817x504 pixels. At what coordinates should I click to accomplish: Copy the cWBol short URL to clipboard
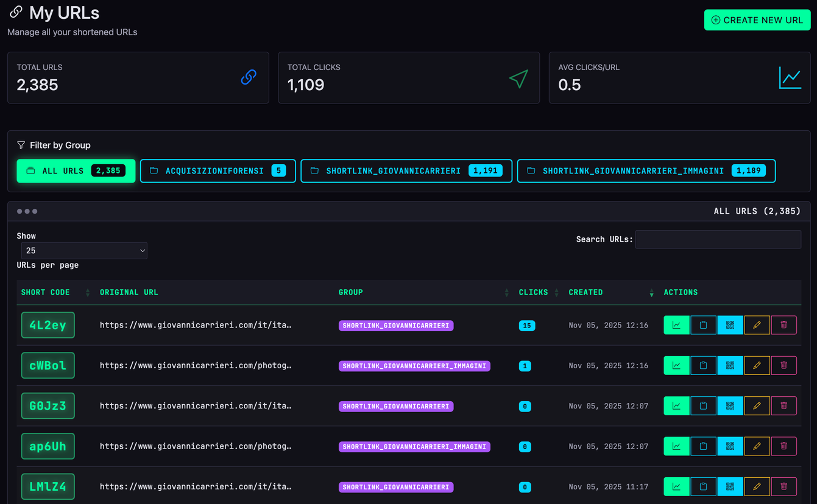(x=703, y=365)
